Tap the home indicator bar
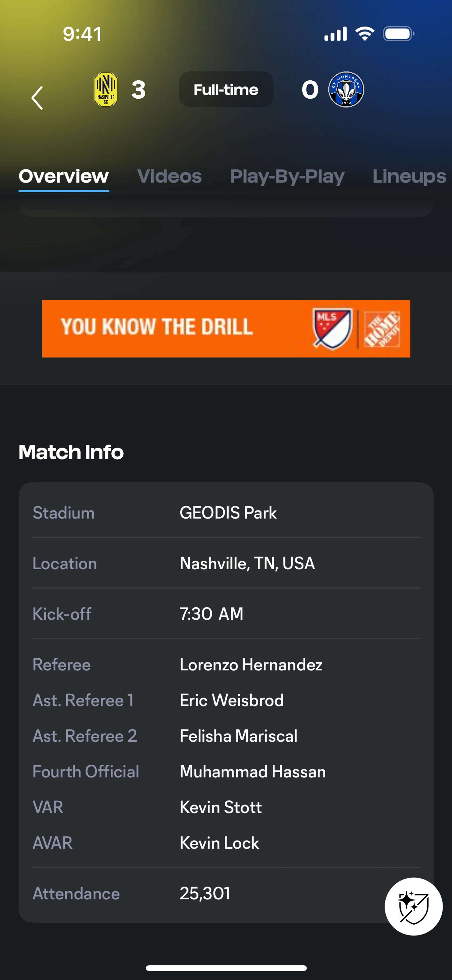Image resolution: width=452 pixels, height=980 pixels. (226, 968)
